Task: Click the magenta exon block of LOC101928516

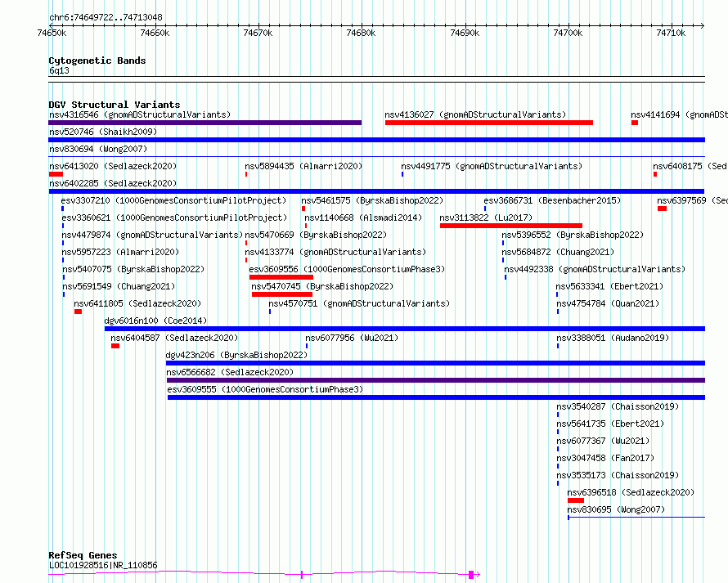Action: point(471,575)
